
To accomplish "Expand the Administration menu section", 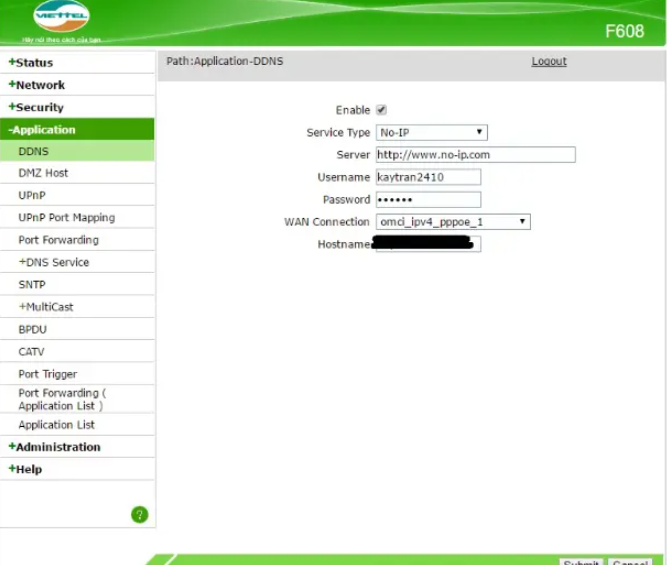I will click(x=55, y=447).
